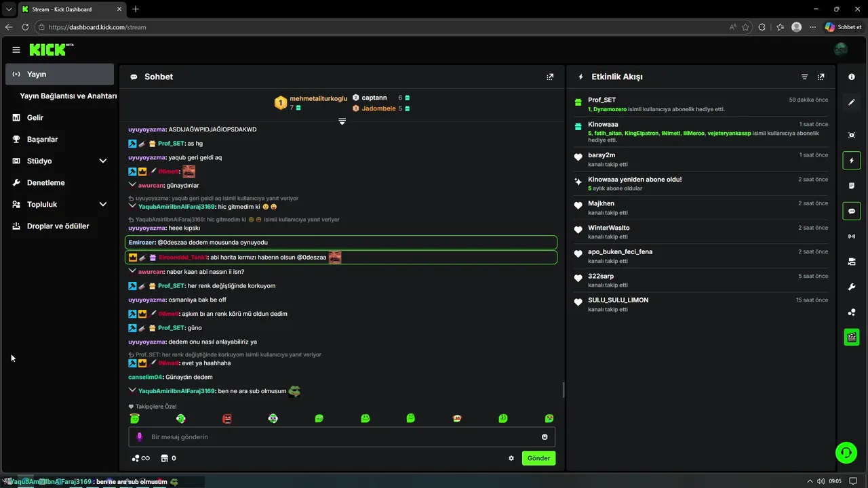Toggle the chat bubble panel in sidebar
This screenshot has width=868, height=488.
852,211
